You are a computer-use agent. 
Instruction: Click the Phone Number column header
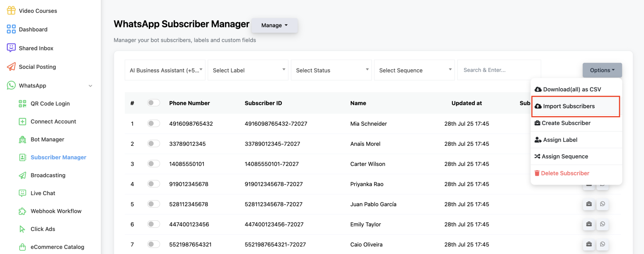pyautogui.click(x=189, y=103)
